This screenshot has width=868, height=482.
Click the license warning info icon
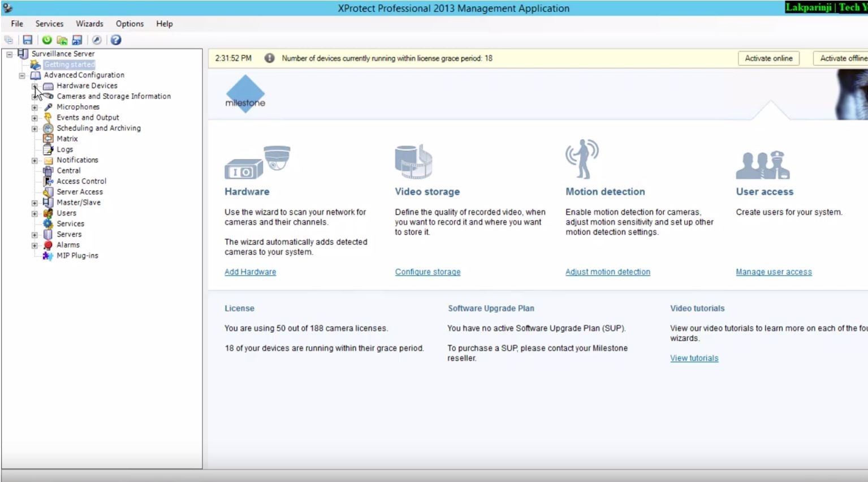(x=270, y=58)
